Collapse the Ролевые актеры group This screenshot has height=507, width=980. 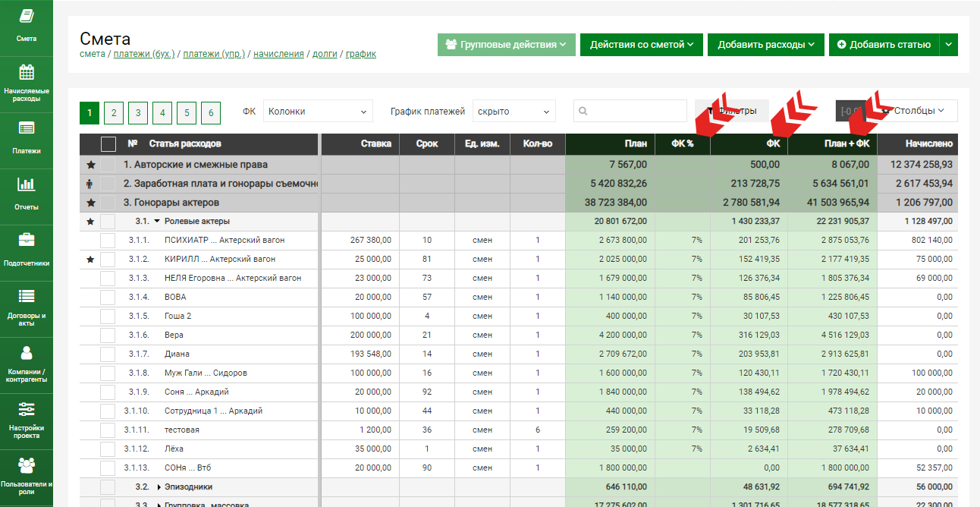(x=157, y=222)
